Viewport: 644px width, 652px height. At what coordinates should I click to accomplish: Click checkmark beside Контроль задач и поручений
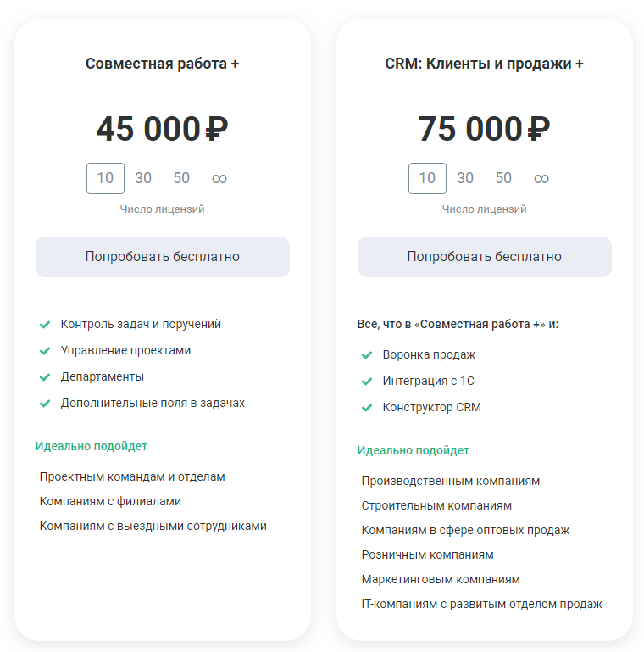click(45, 325)
